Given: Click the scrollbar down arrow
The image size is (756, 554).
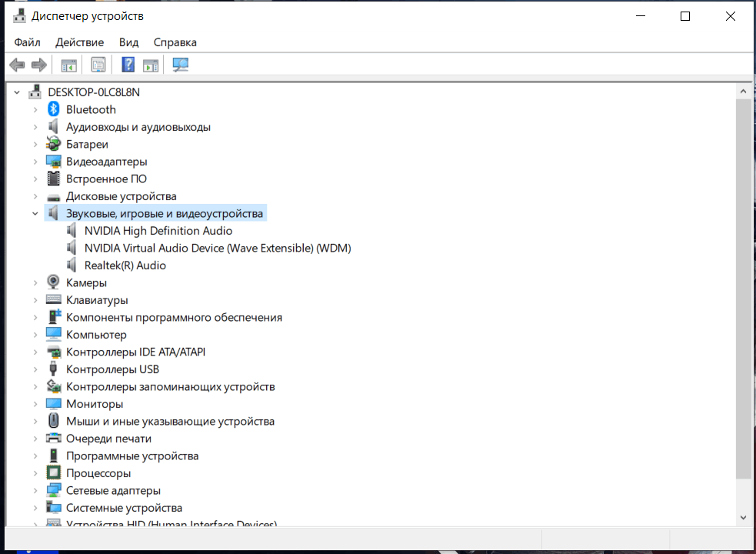Looking at the screenshot, I should coord(743,518).
